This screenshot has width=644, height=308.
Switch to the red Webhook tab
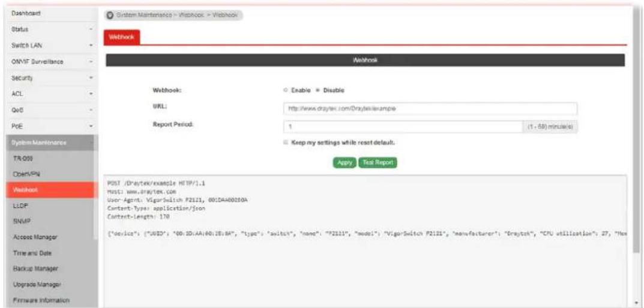point(122,37)
